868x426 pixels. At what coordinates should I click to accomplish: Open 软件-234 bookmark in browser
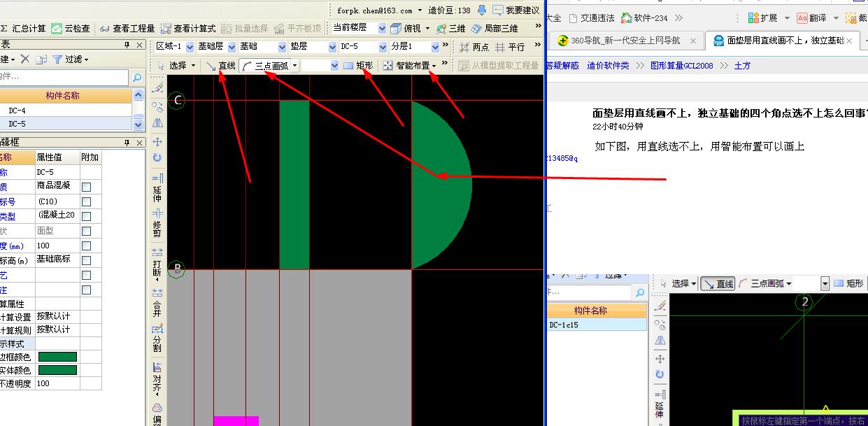pos(644,17)
